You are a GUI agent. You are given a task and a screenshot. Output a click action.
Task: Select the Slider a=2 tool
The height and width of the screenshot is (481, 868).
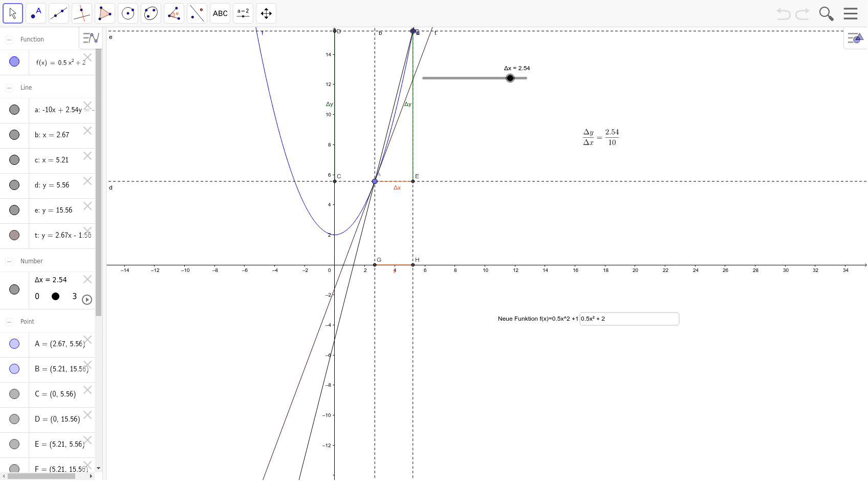tap(243, 13)
